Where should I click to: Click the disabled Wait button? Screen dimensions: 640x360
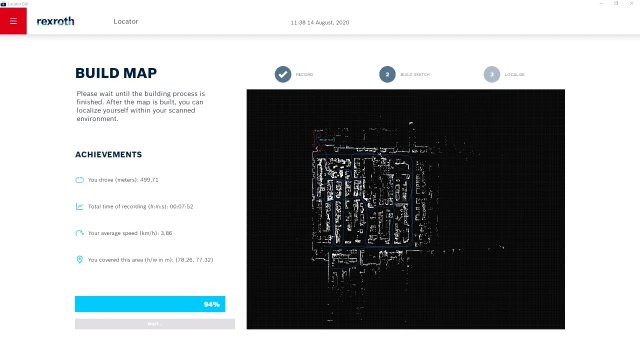click(155, 324)
